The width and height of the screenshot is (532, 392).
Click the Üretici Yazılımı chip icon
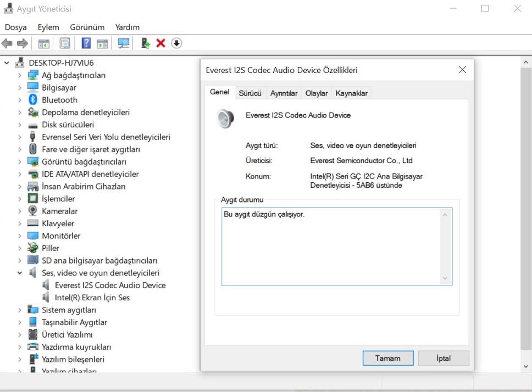pos(33,334)
